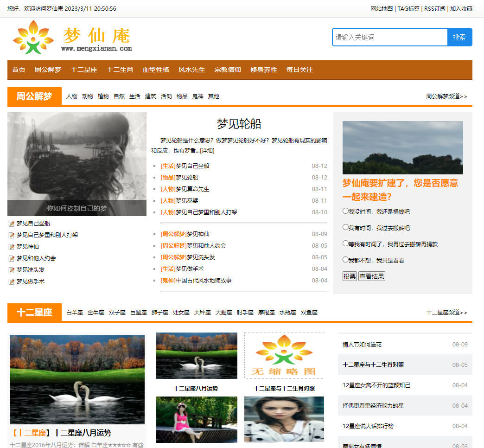Click the note icon beside 梦见做手术
The width and height of the screenshot is (484, 448).
(x=12, y=282)
